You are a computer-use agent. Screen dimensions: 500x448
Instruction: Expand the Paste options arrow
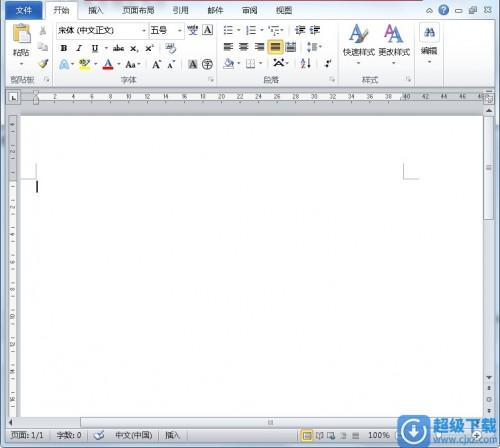[22, 64]
